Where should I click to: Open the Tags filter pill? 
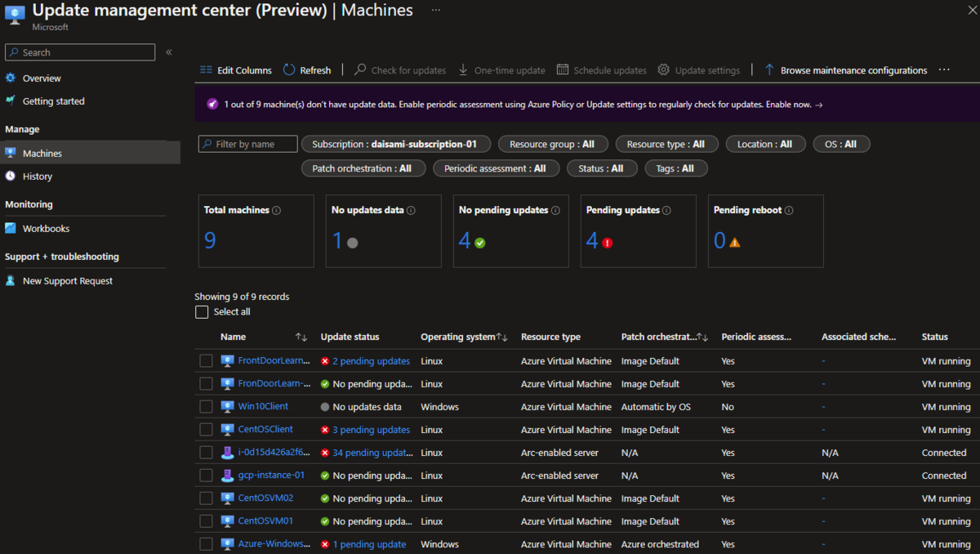click(675, 168)
